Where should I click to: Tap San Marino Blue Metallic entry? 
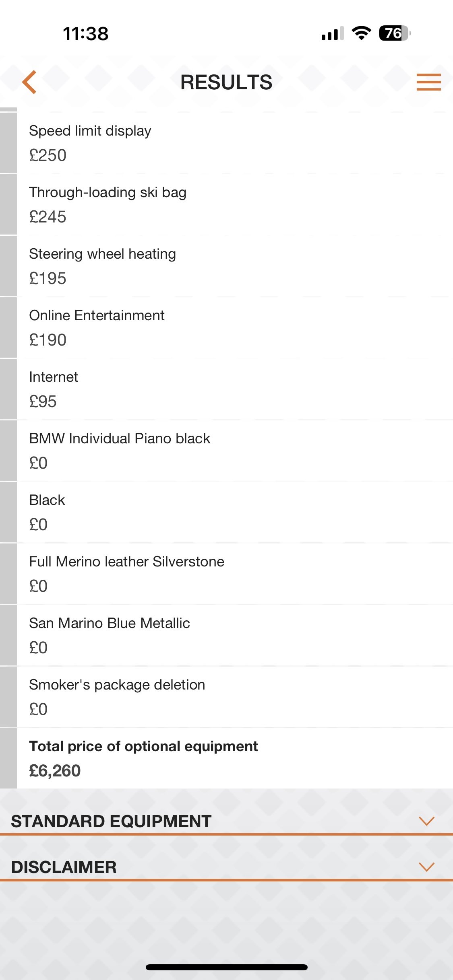110,635
